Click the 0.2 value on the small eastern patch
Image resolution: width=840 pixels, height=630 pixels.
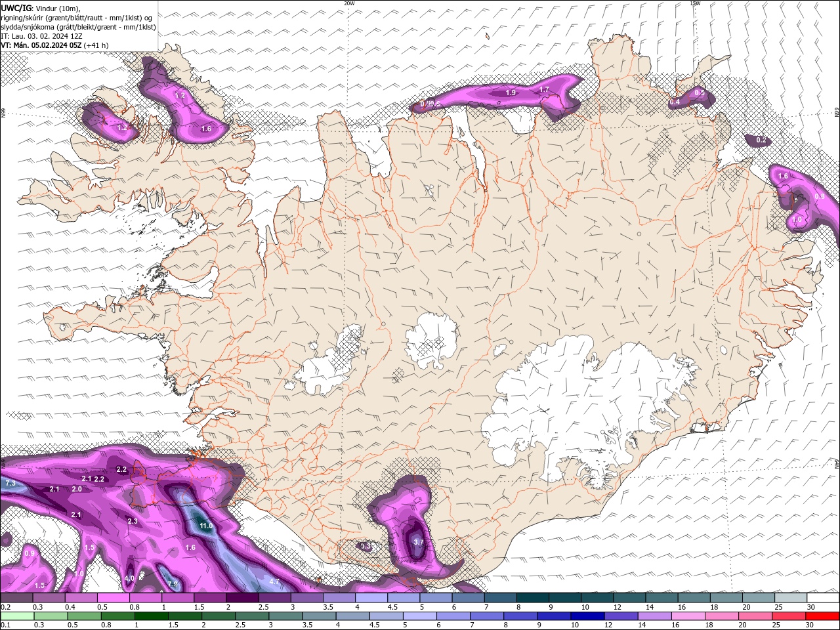pos(761,140)
